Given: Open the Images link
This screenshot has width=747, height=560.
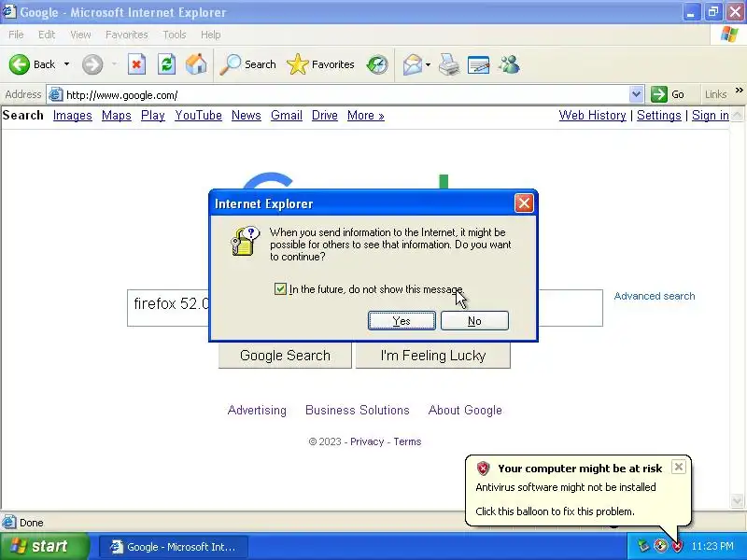Looking at the screenshot, I should (73, 115).
